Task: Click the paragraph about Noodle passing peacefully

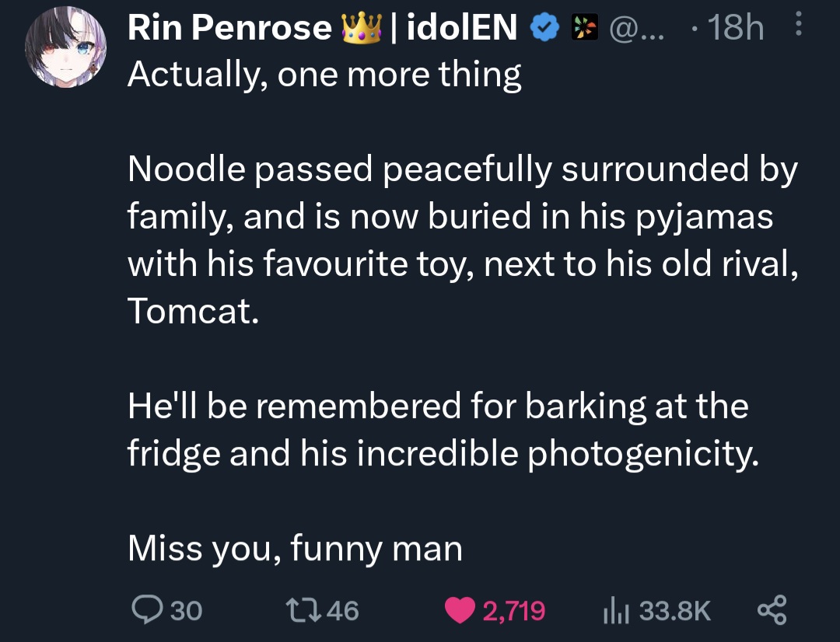Action: [x=463, y=240]
